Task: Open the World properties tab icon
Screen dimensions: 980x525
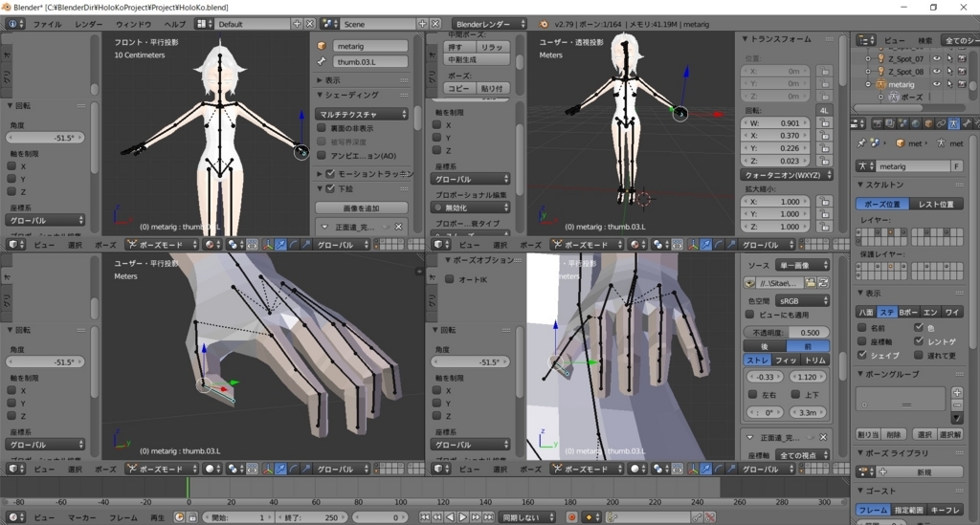Action: [916, 123]
